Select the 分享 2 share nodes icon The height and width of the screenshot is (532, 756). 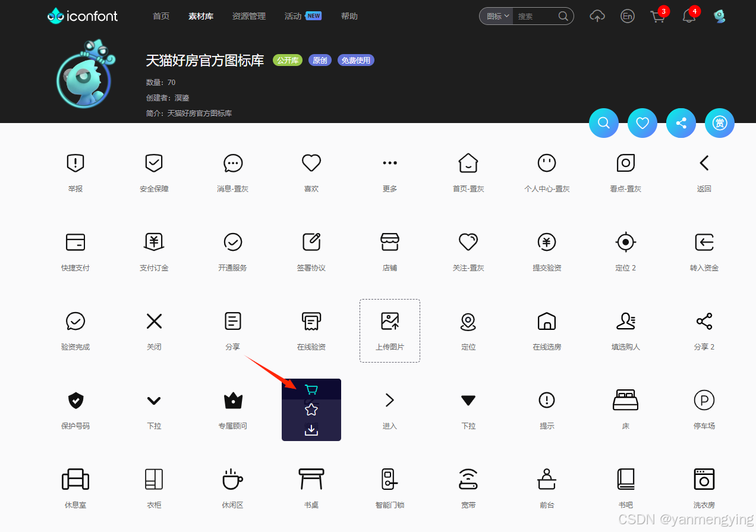(x=704, y=321)
